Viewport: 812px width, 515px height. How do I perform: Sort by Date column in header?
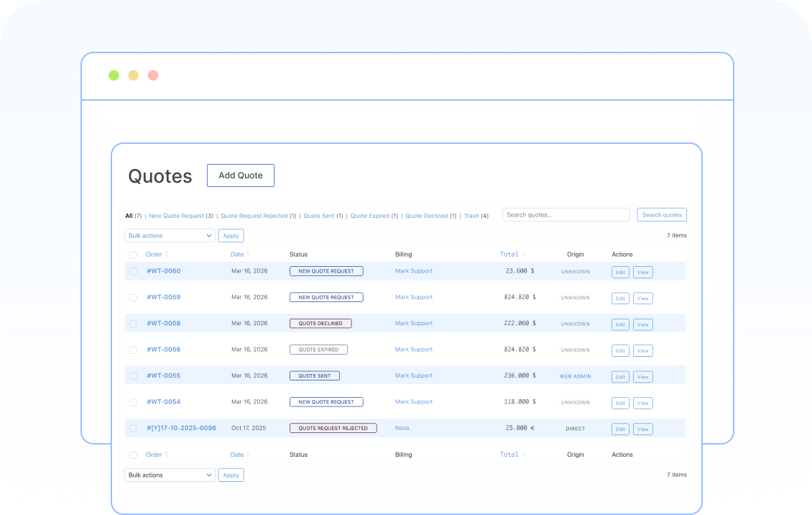point(240,255)
